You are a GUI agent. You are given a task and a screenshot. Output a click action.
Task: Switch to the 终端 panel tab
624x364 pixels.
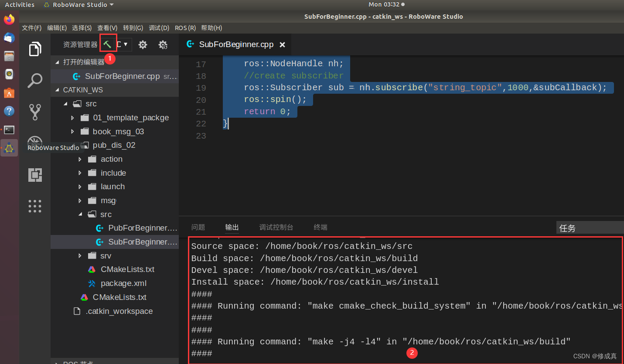coord(321,227)
